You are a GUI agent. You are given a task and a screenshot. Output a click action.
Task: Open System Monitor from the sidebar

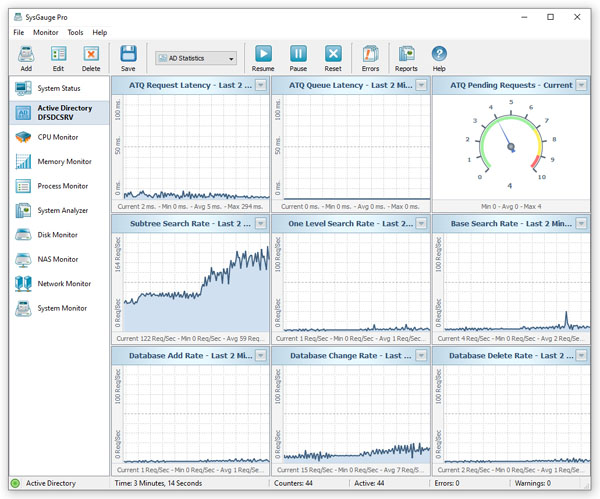point(59,308)
